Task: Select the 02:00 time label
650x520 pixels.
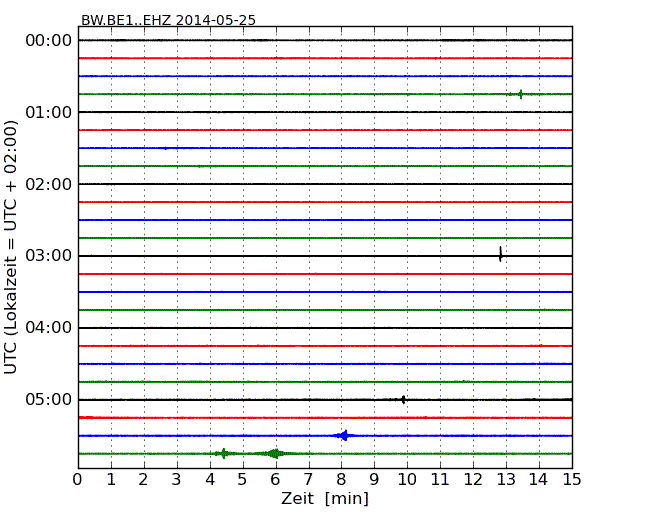Action: 49,184
